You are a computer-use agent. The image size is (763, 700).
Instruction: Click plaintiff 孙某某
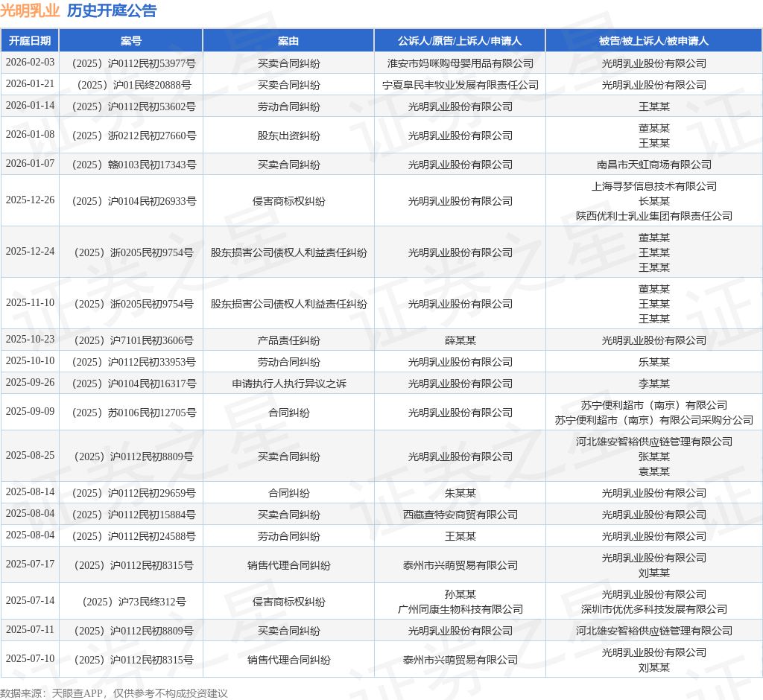pos(460,594)
